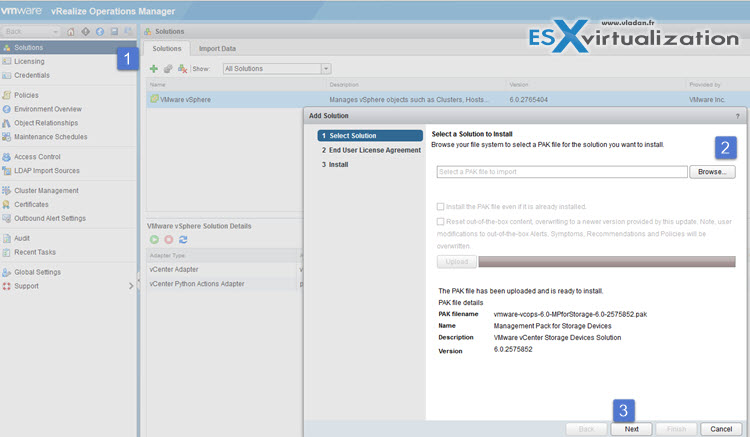750x437 pixels.
Task: Select wizard step 2 End User License Agreement
Action: point(371,150)
